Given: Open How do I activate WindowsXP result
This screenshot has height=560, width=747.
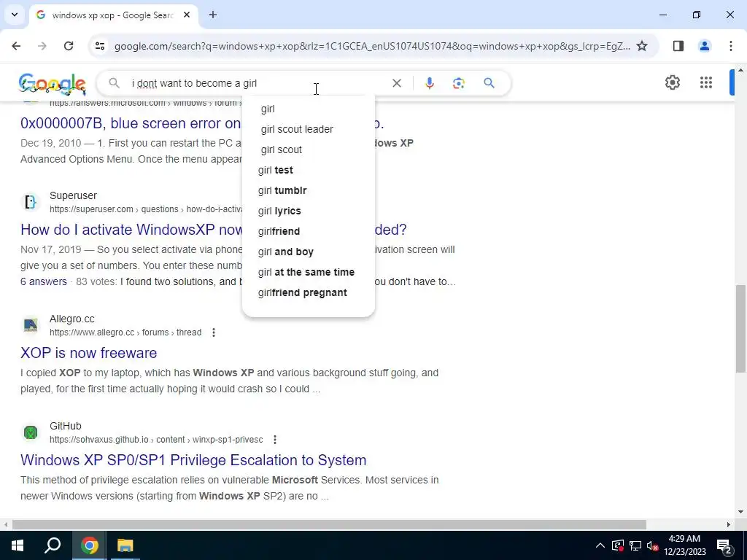Looking at the screenshot, I should [x=131, y=230].
